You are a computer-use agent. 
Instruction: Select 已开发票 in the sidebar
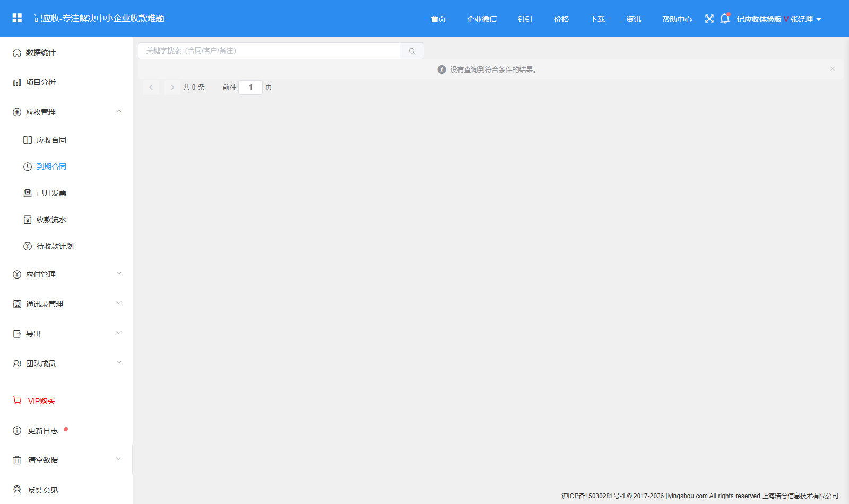pos(51,193)
